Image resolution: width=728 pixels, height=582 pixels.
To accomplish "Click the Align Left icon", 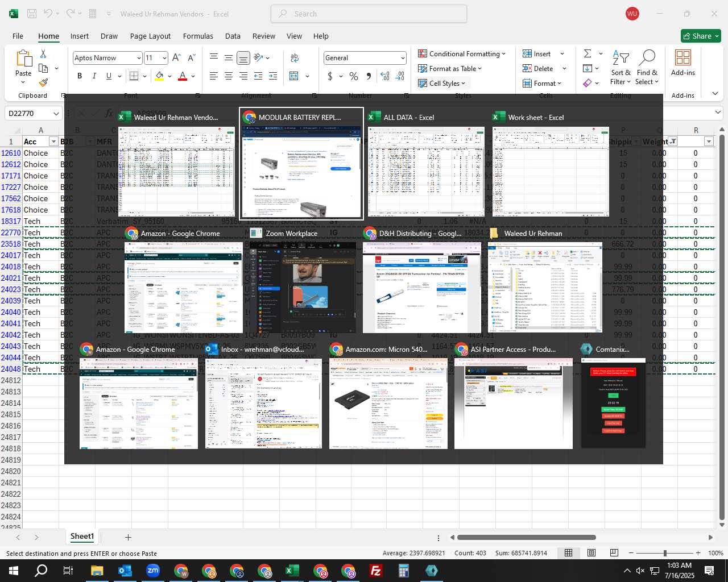I will (214, 76).
